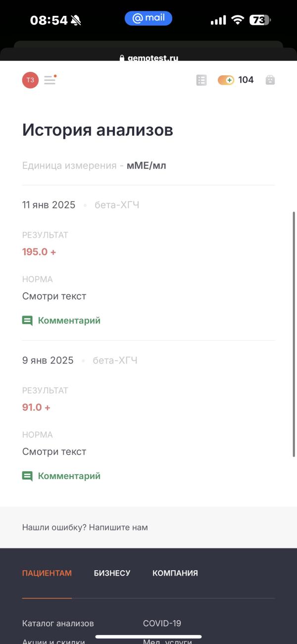Open the COVID-19 footer link
This screenshot has width=297, height=644.
tap(162, 623)
